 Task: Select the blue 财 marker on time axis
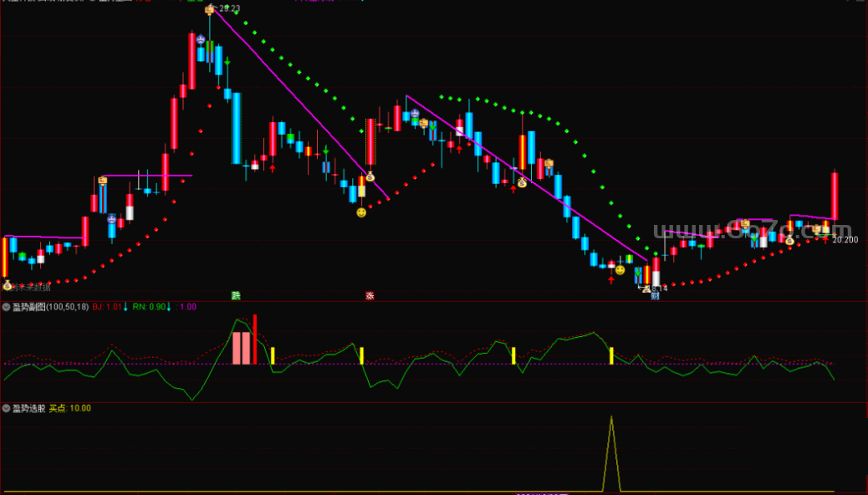655,295
